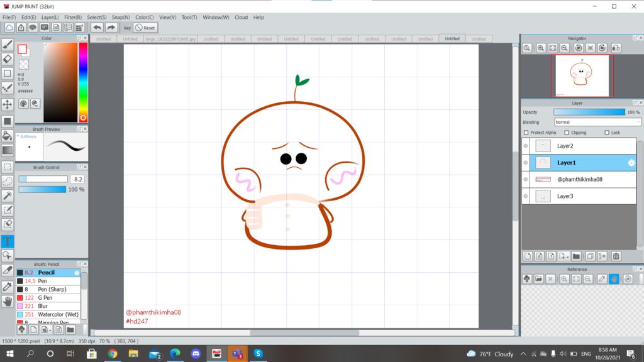Screen dimensions: 644x362
Task: Hide Layer3 visibility toggle
Action: [526, 196]
